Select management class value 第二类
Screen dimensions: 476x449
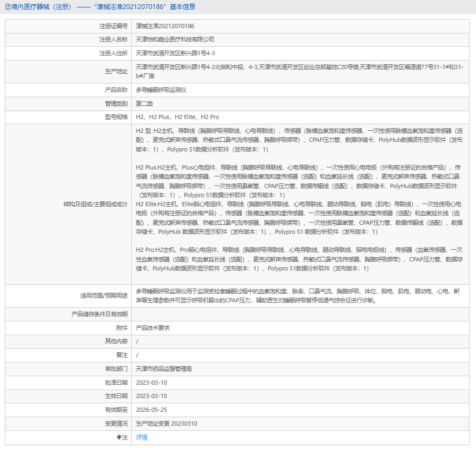pos(144,104)
